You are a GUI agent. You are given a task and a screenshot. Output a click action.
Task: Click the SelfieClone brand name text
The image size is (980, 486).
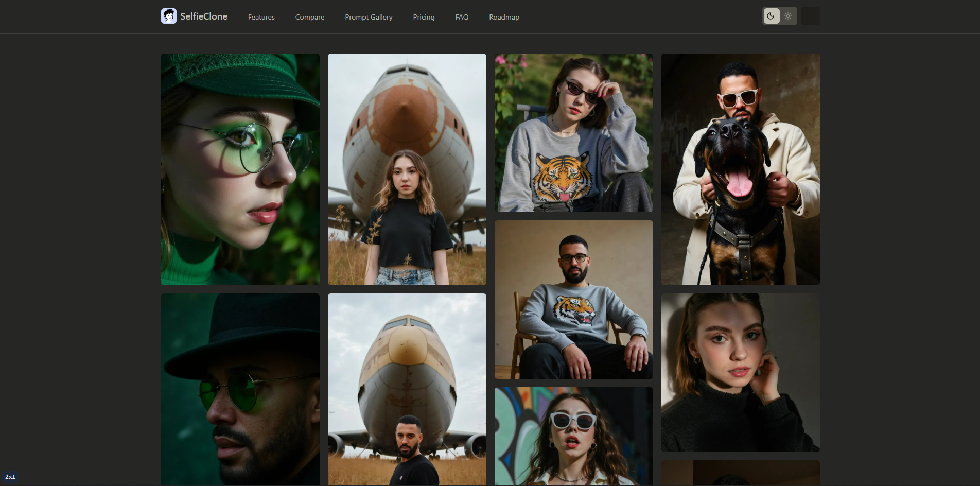pos(204,16)
